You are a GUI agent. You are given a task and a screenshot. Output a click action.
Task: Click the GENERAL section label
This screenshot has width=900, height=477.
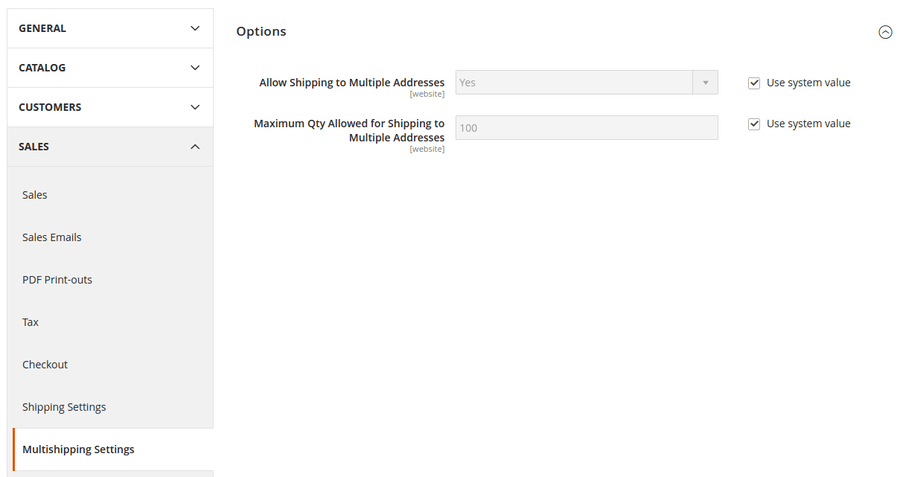pos(42,28)
